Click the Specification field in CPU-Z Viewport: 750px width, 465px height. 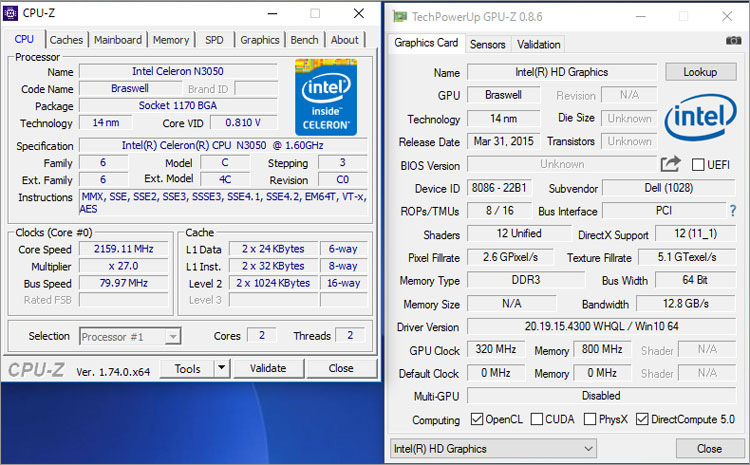point(223,145)
